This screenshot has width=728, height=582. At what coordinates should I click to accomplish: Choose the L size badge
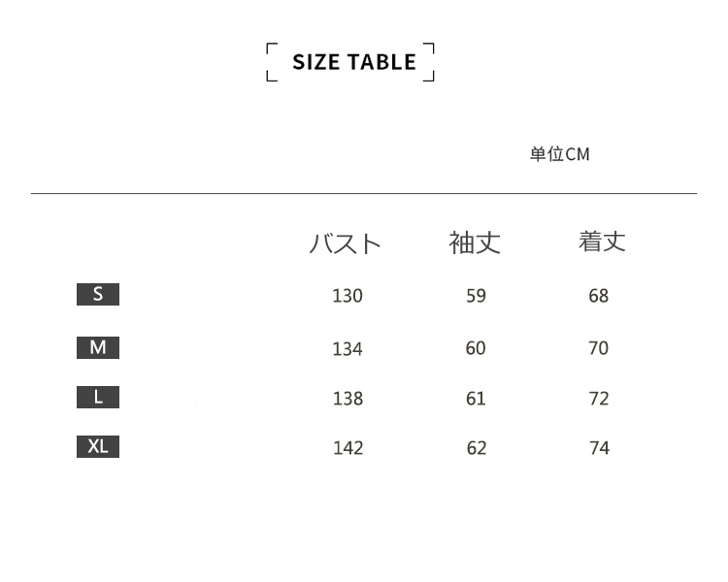[98, 397]
